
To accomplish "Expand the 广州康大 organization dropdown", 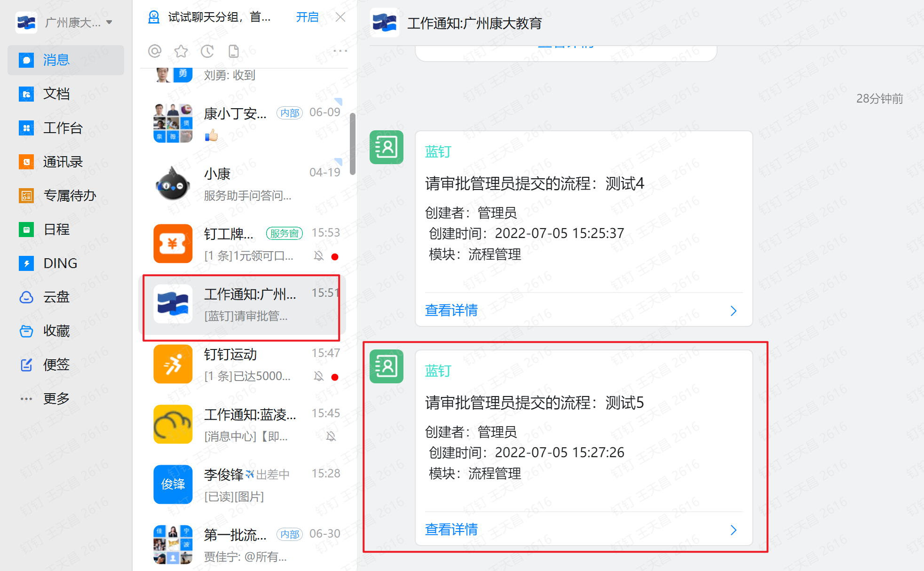I will coord(110,22).
